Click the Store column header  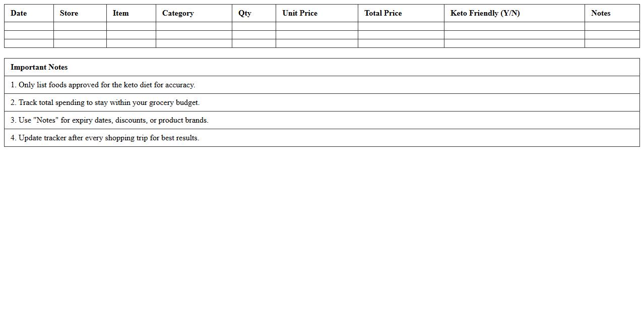tap(69, 13)
